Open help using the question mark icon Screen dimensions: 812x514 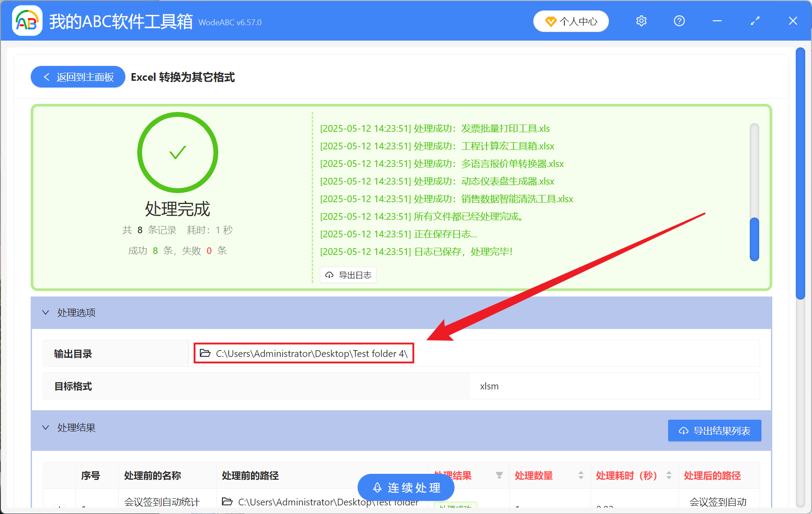click(679, 21)
